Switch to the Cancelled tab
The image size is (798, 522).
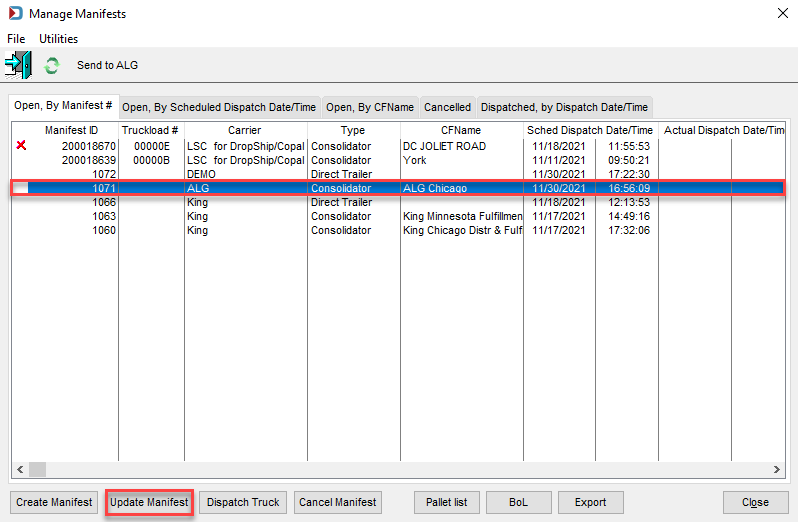(447, 107)
